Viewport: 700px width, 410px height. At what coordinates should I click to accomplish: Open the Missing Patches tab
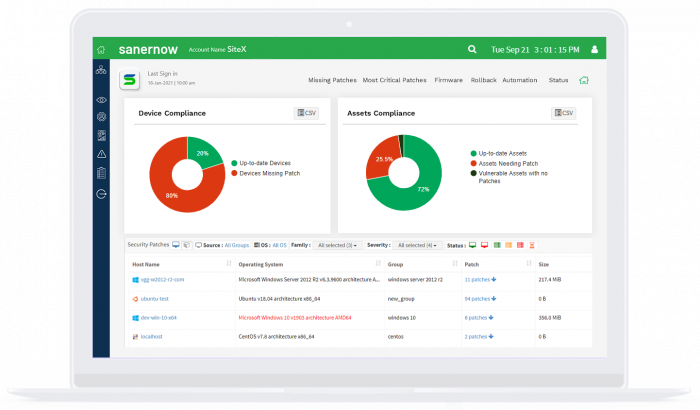click(332, 80)
